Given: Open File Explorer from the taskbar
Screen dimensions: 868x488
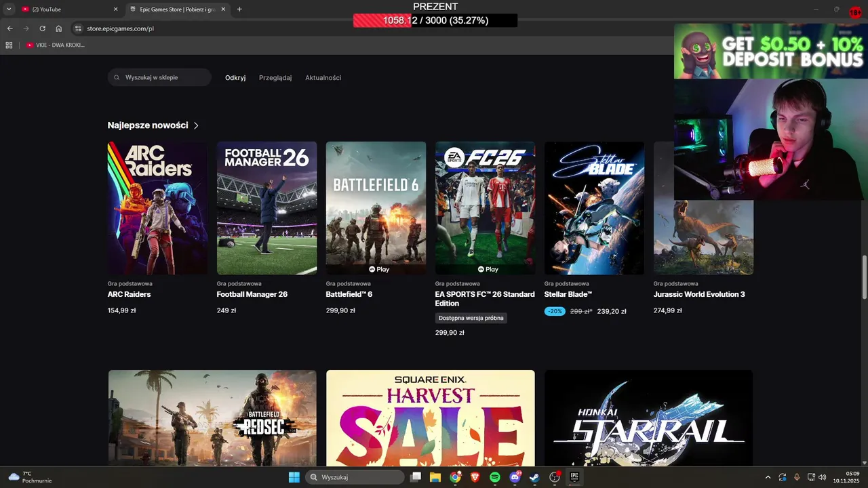Looking at the screenshot, I should 435,477.
